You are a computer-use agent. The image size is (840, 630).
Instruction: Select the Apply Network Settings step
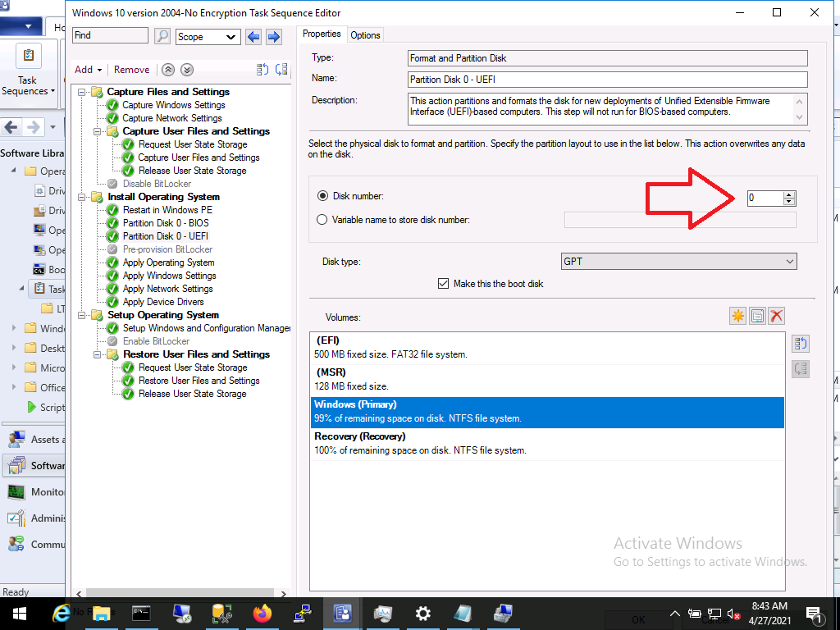(x=167, y=289)
